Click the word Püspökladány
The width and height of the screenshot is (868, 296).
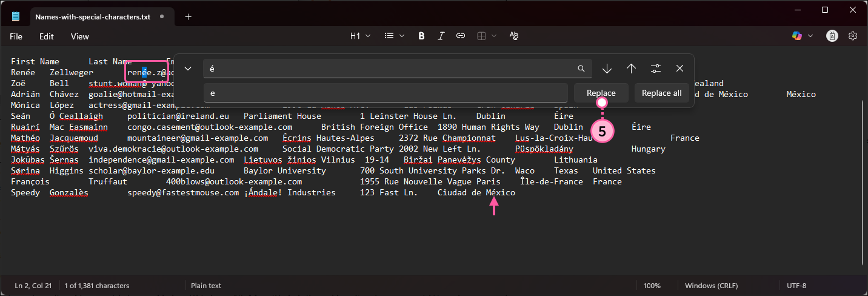544,149
